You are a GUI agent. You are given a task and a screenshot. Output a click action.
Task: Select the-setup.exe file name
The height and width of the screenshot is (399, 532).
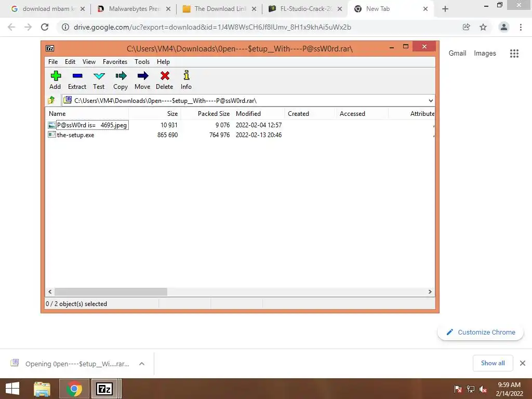76,135
